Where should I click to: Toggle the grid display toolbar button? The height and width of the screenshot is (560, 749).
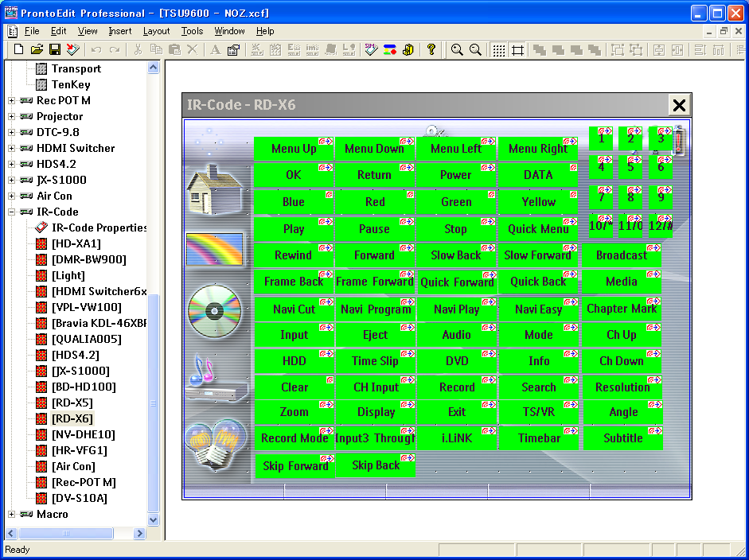tap(499, 49)
